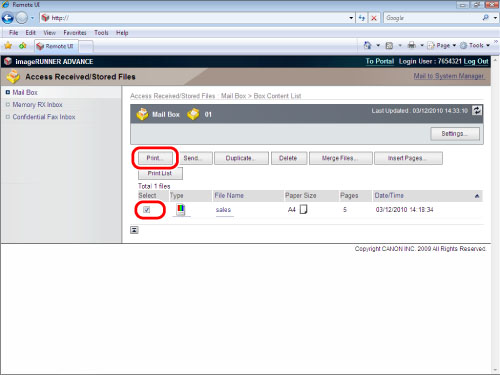Sort by Date/Time column arrow

click(477, 196)
